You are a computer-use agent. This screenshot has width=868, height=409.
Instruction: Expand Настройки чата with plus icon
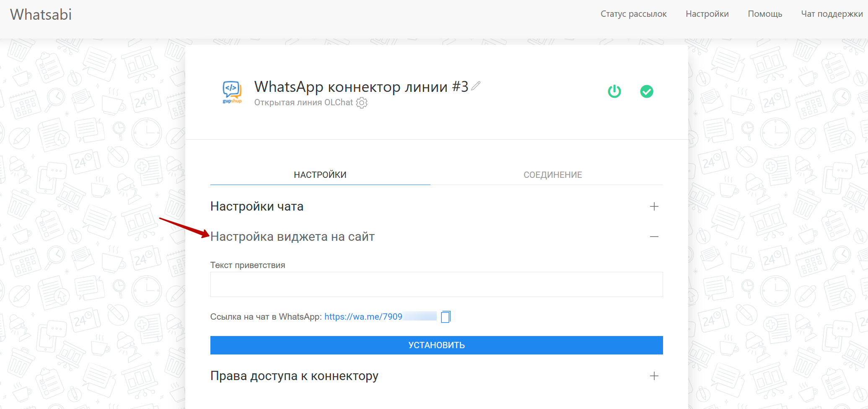click(654, 206)
